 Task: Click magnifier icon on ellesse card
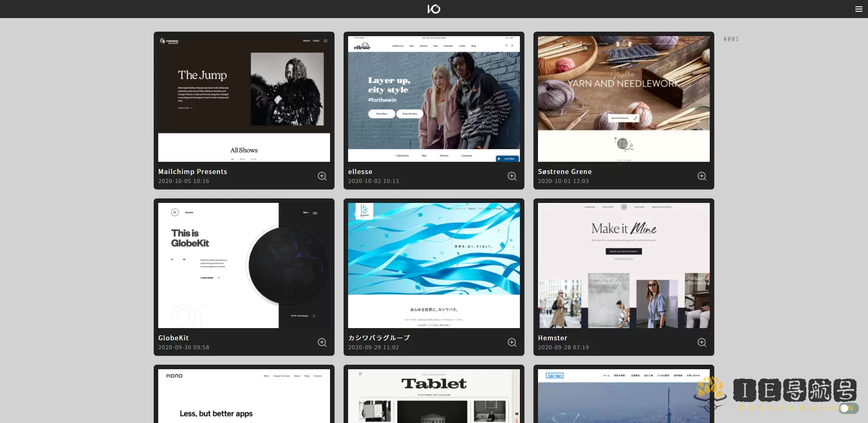[x=512, y=176]
